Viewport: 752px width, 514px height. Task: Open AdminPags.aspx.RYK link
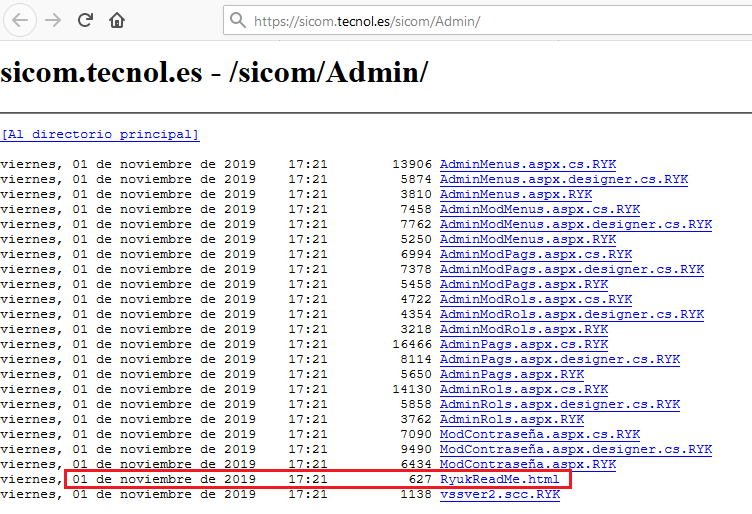click(x=512, y=374)
